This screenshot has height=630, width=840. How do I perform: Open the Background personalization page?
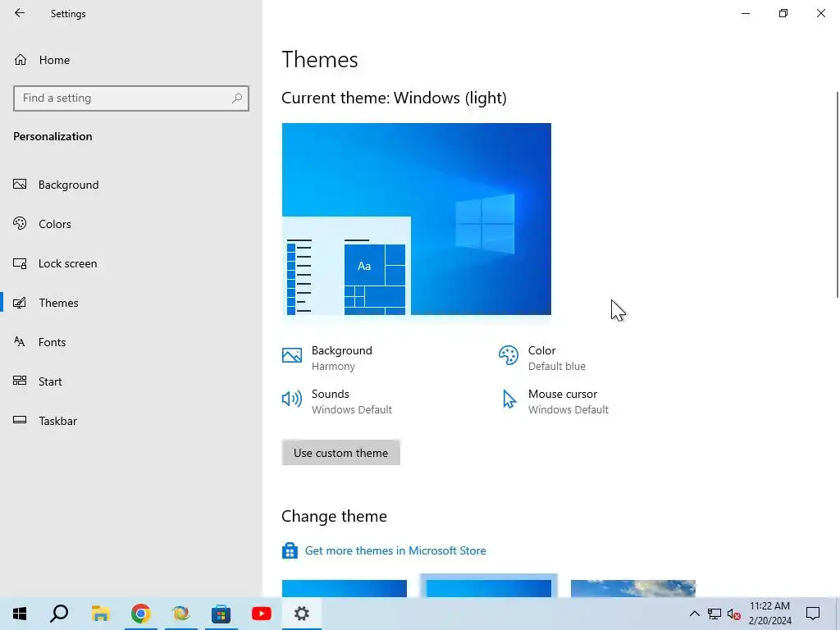click(69, 185)
